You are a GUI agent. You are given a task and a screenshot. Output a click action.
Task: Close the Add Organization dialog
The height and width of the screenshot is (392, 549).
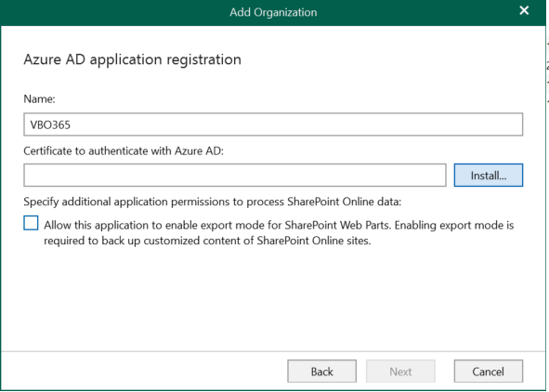tap(524, 11)
